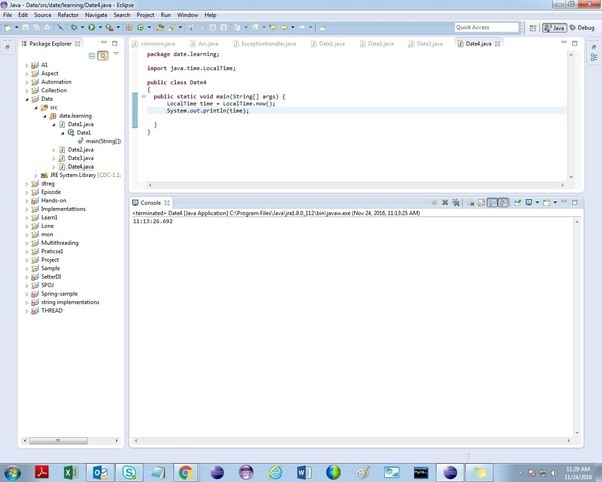Switch to the Debug perspective
602x482 pixels.
[582, 28]
